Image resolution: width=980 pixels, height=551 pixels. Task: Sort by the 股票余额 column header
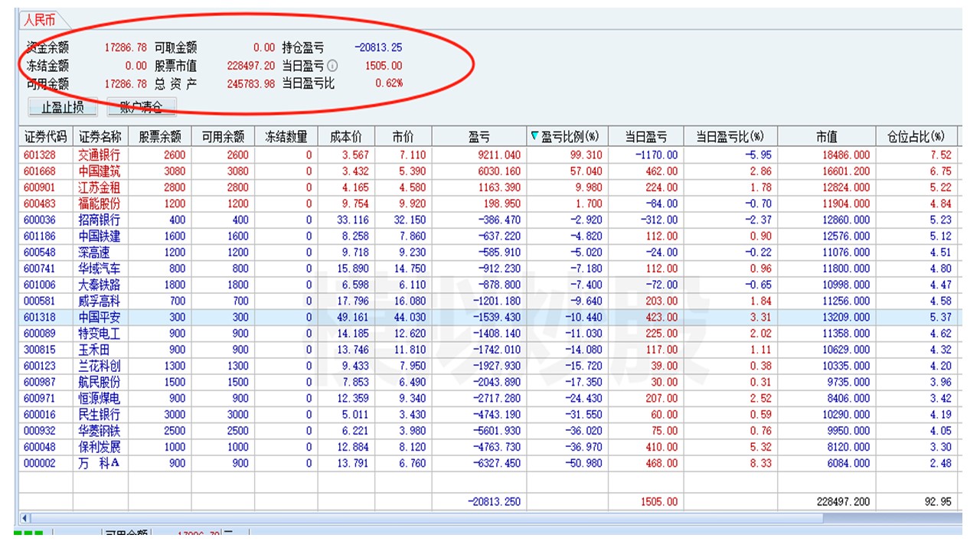160,137
